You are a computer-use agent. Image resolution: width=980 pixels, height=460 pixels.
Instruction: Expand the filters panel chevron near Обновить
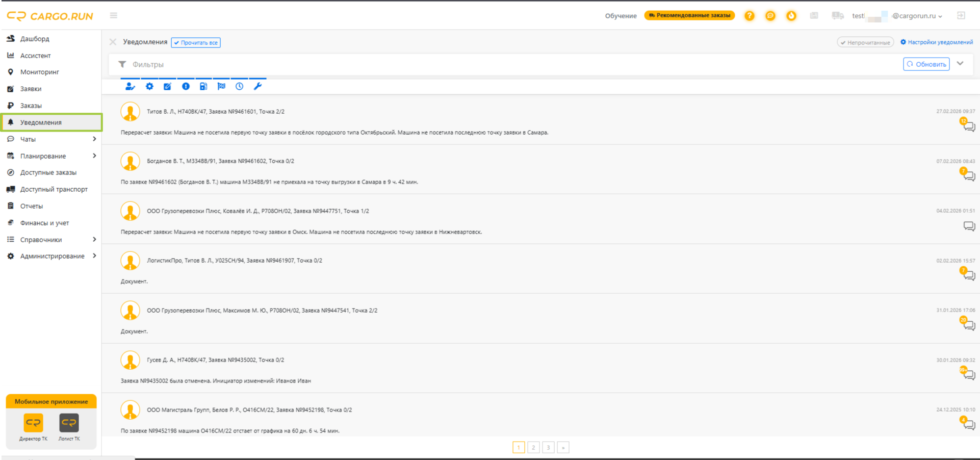[x=960, y=64]
